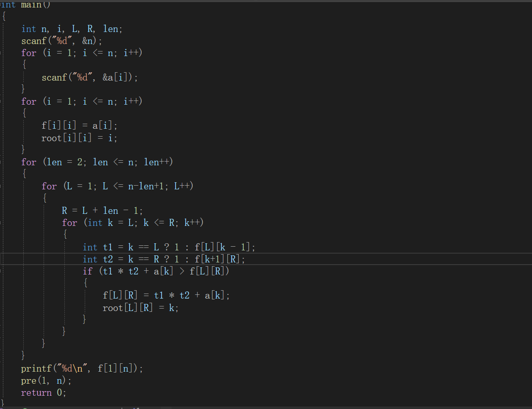This screenshot has height=409, width=532.
Task: Click the printf output statement
Action: [x=82, y=368]
